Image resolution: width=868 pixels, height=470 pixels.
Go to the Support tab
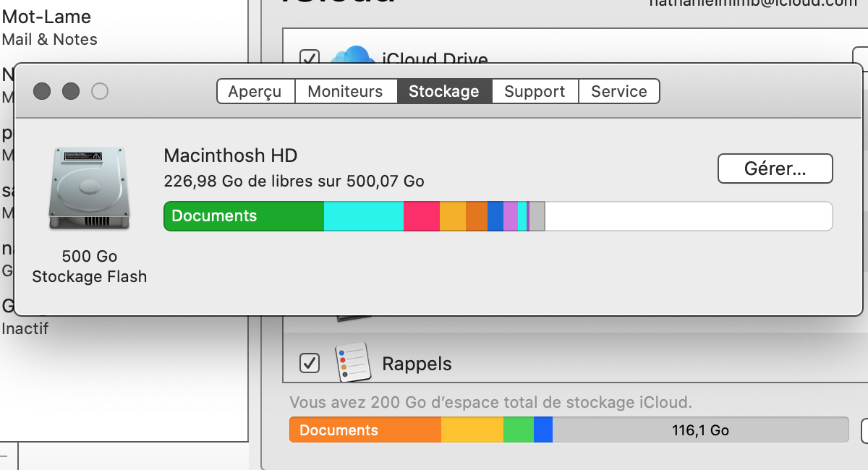(535, 92)
